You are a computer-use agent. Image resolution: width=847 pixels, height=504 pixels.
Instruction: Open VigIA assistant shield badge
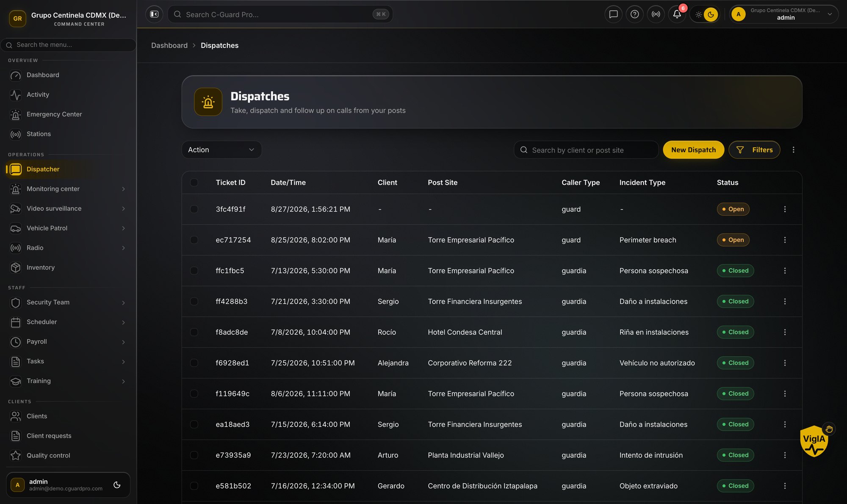814,441
